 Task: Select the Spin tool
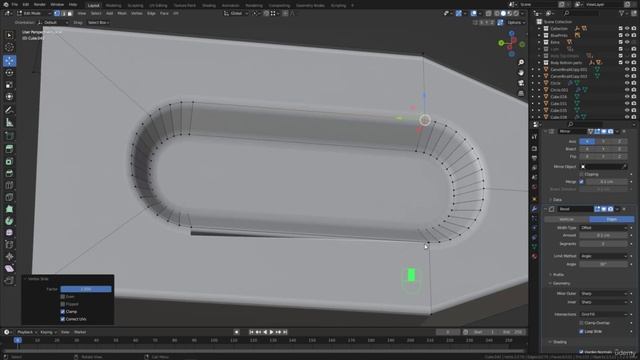pos(9,221)
